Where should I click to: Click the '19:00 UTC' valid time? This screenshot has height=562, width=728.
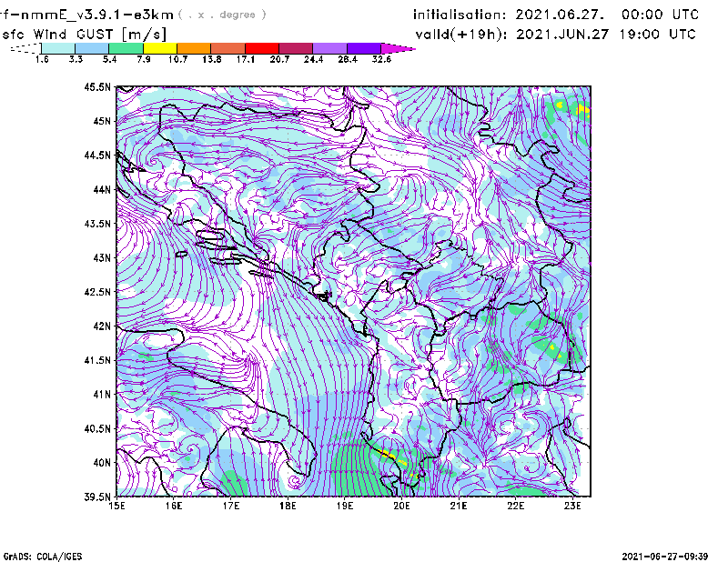coord(657,35)
